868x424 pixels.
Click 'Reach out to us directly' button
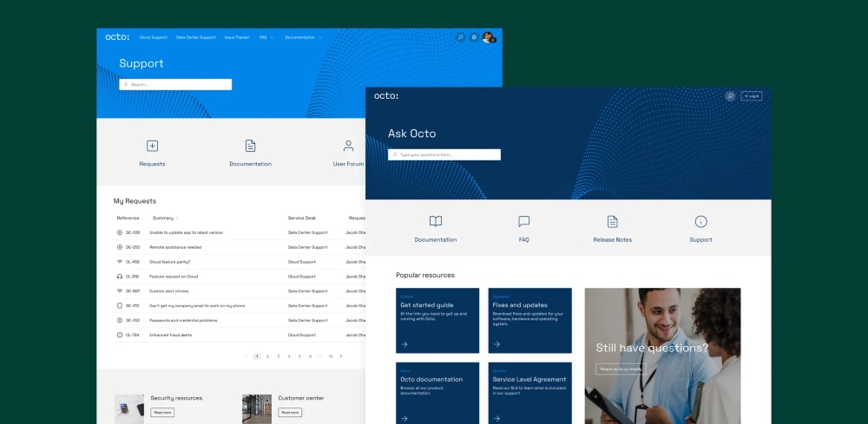621,369
